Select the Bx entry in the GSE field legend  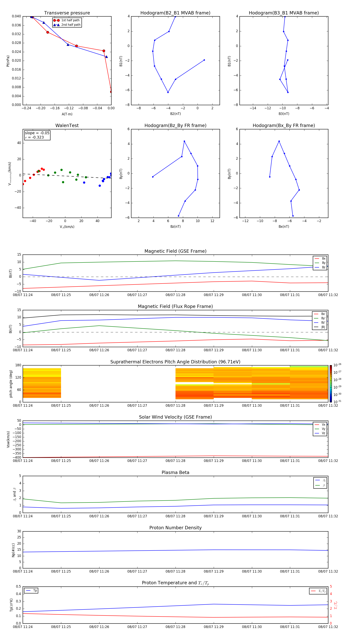[320, 259]
